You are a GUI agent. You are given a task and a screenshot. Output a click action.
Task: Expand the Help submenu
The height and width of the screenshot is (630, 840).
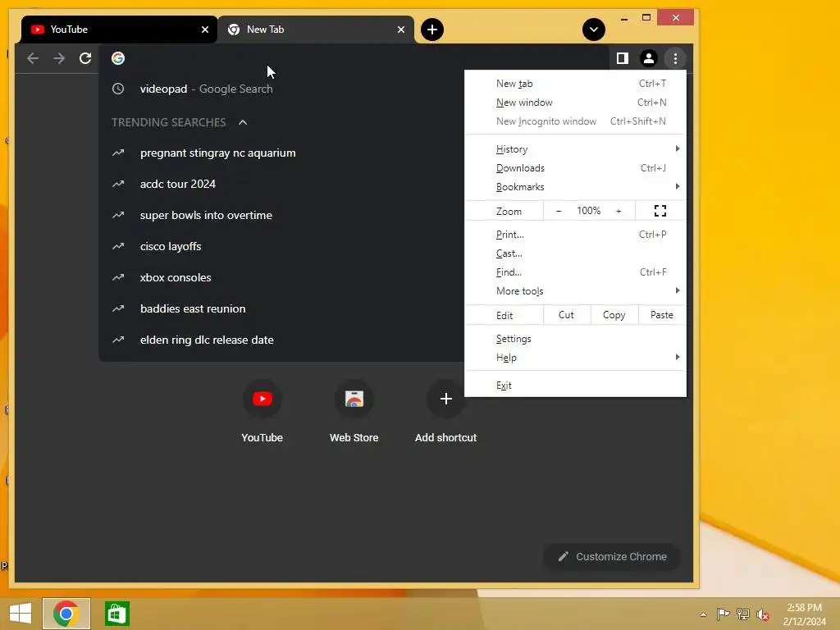575,358
